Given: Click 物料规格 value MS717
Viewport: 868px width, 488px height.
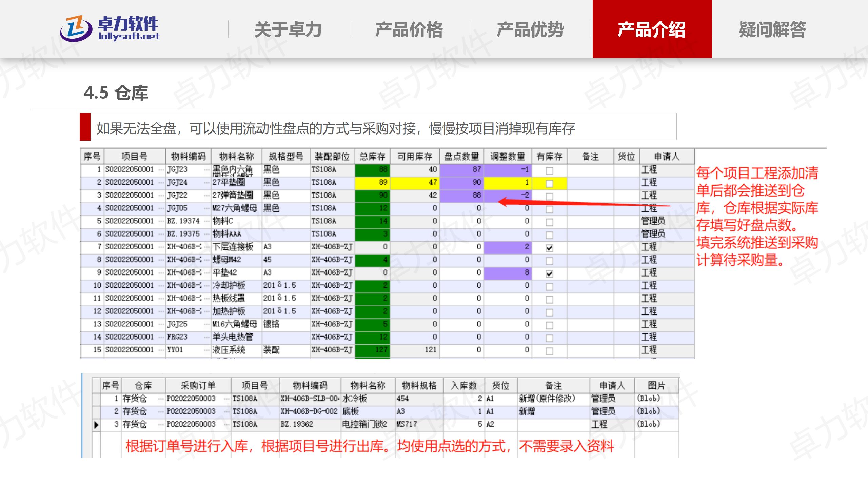Looking at the screenshot, I should tap(407, 425).
